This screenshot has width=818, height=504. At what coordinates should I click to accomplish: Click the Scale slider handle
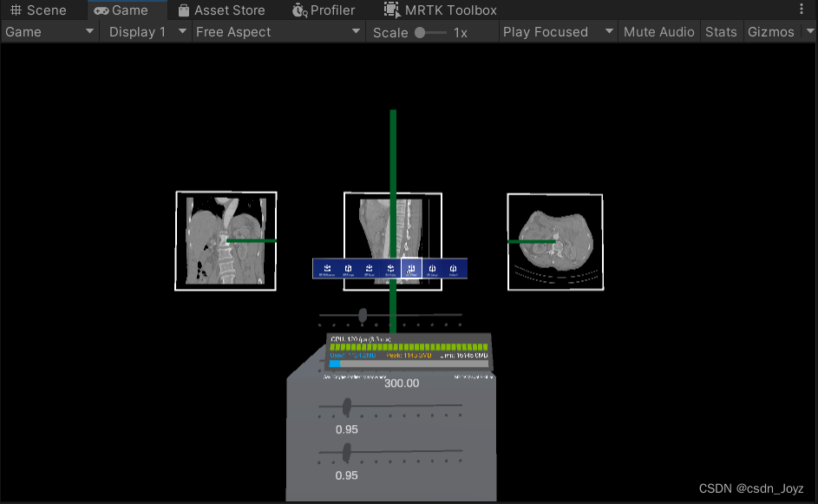(420, 32)
